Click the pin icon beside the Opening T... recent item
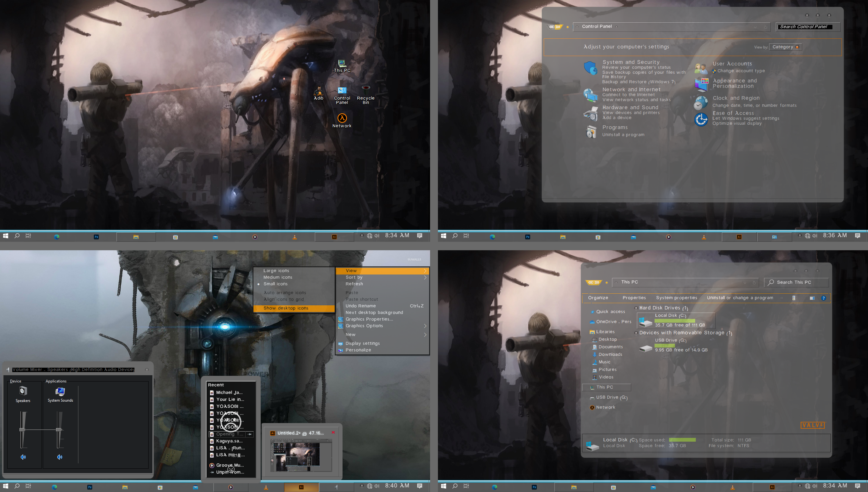The image size is (868, 492). click(x=249, y=434)
